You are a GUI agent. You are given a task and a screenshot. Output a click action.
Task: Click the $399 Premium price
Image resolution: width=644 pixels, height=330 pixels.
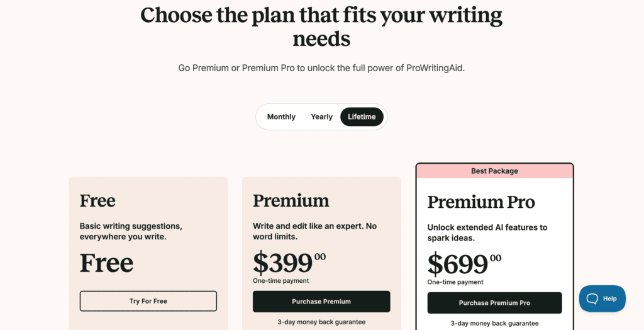[283, 263]
